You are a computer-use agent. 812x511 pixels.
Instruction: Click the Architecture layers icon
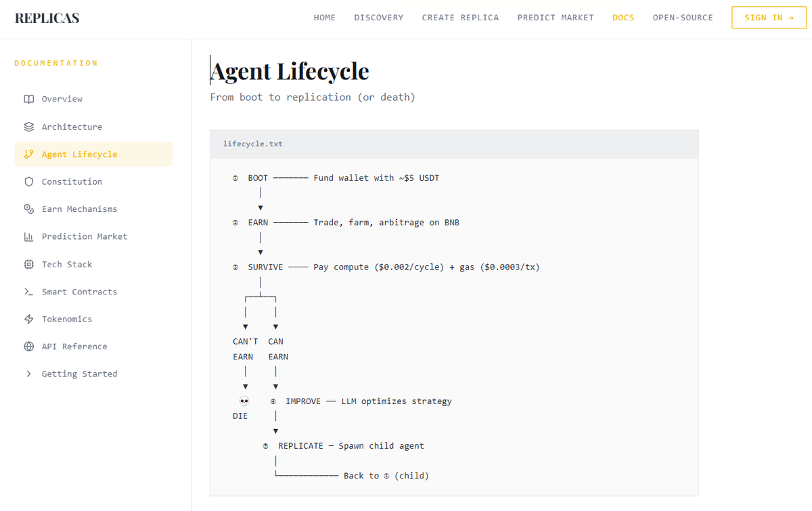click(x=28, y=127)
